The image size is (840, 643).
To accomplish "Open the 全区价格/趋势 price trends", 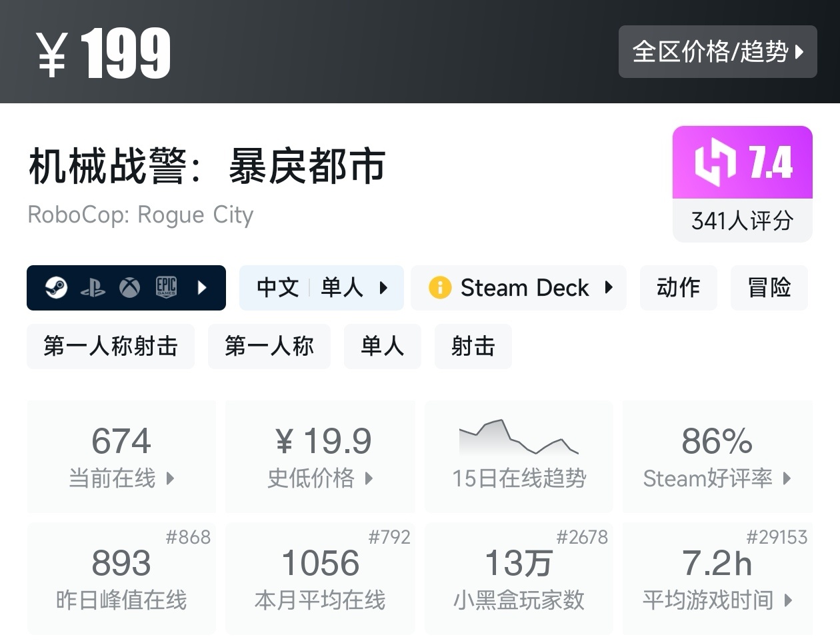I will point(717,52).
